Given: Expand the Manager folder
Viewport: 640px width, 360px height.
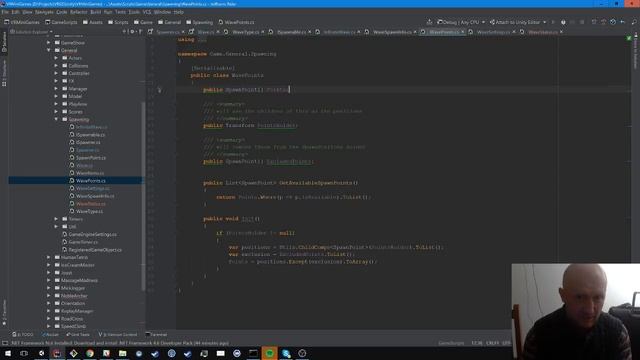Looking at the screenshot, I should point(56,89).
